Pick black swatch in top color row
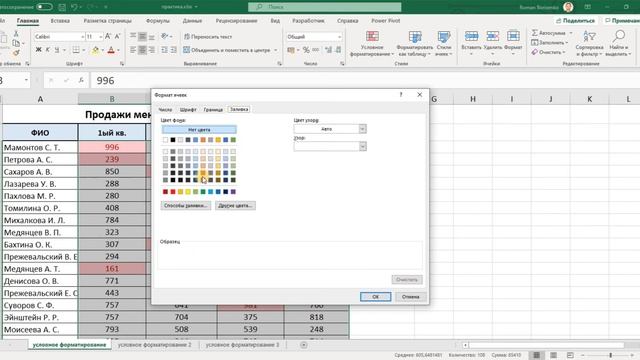The image size is (640, 360). pos(173,140)
